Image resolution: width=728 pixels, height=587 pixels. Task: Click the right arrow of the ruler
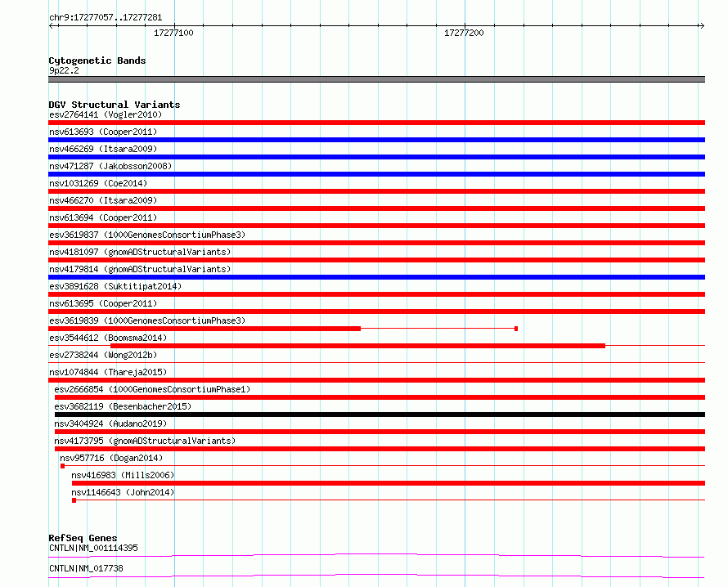click(702, 25)
